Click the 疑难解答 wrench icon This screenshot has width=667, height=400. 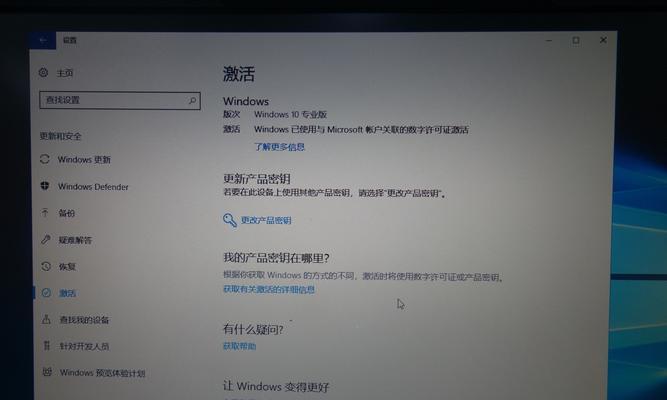pyautogui.click(x=46, y=239)
